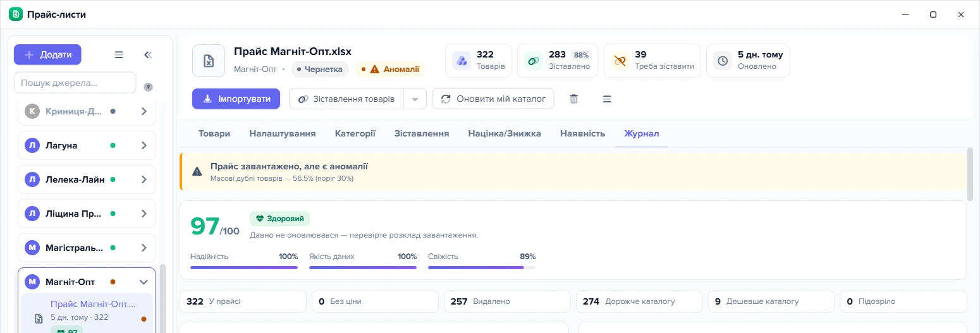
Task: Expand the Магістраль... source chevron
Action: pyautogui.click(x=144, y=248)
